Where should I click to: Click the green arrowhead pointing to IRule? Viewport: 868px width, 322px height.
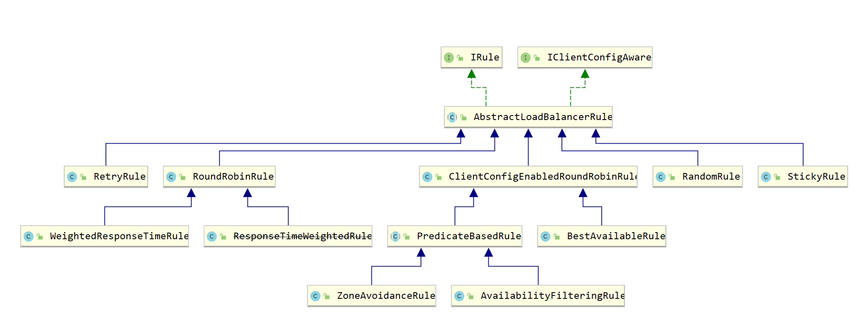pyautogui.click(x=471, y=74)
